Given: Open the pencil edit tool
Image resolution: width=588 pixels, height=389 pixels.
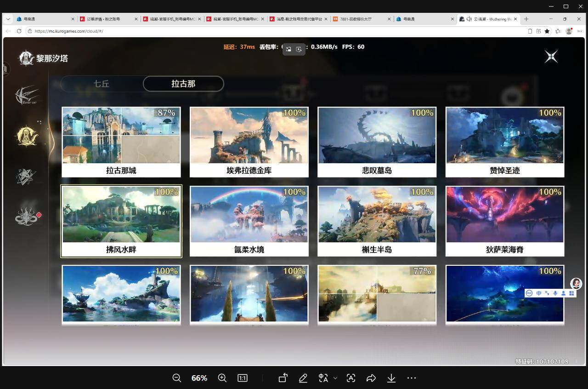Looking at the screenshot, I should pos(303,378).
